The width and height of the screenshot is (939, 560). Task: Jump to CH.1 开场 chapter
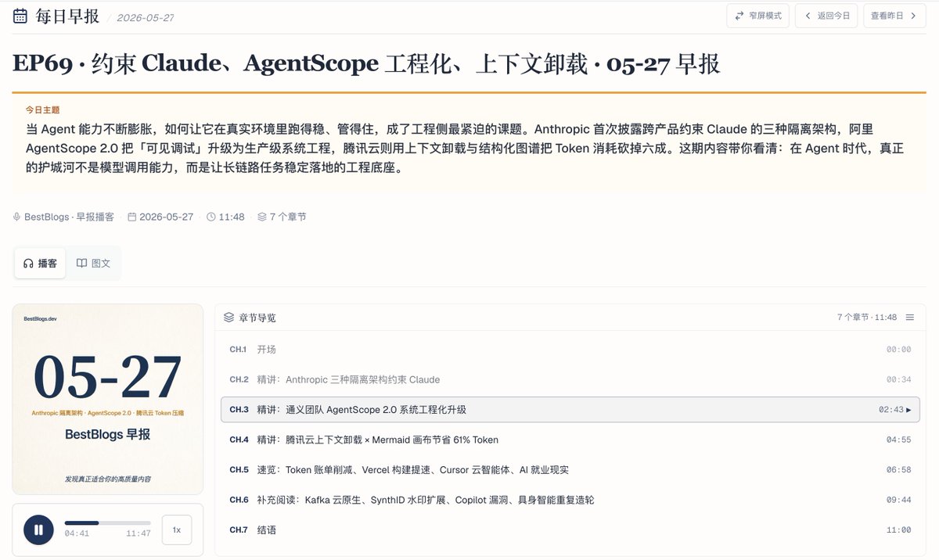coord(570,350)
